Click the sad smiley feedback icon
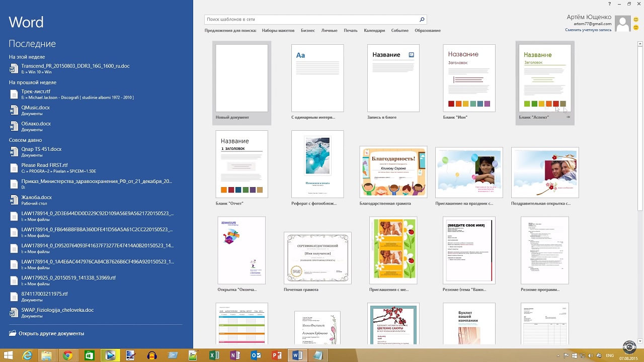This screenshot has width=644, height=362. [636, 28]
